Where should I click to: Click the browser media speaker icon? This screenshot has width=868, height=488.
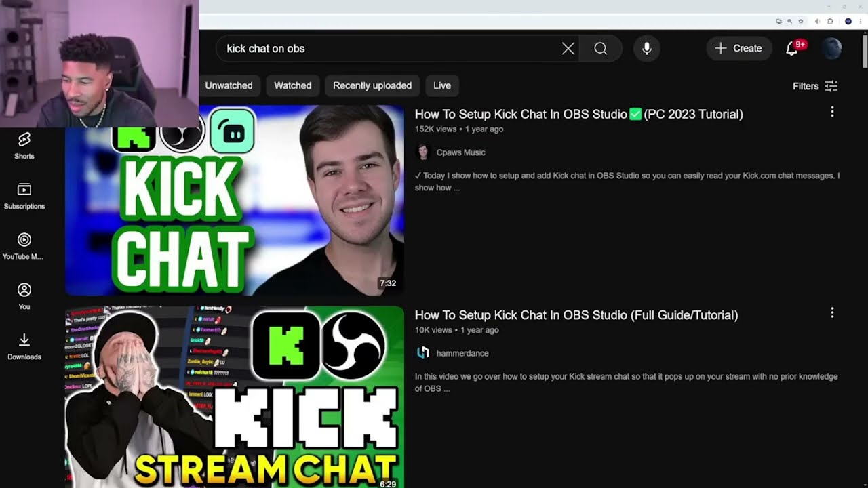pyautogui.click(x=817, y=21)
